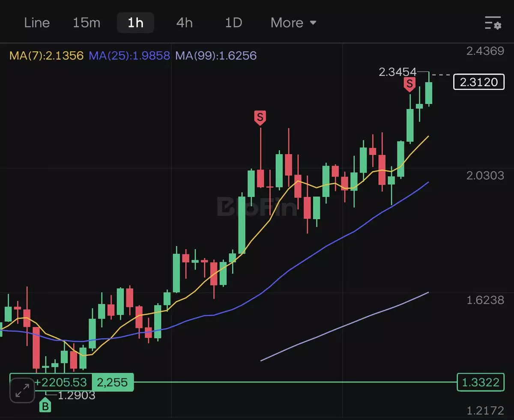This screenshot has width=514, height=420.
Task: Switch to the Line chart view
Action: pos(37,23)
